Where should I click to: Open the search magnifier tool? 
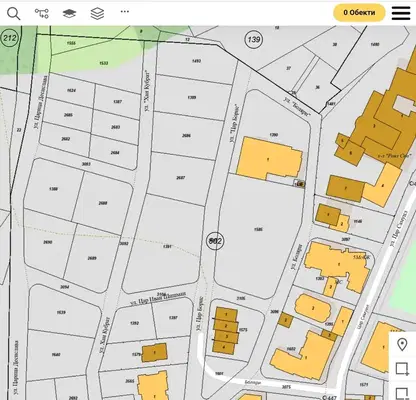tap(14, 14)
